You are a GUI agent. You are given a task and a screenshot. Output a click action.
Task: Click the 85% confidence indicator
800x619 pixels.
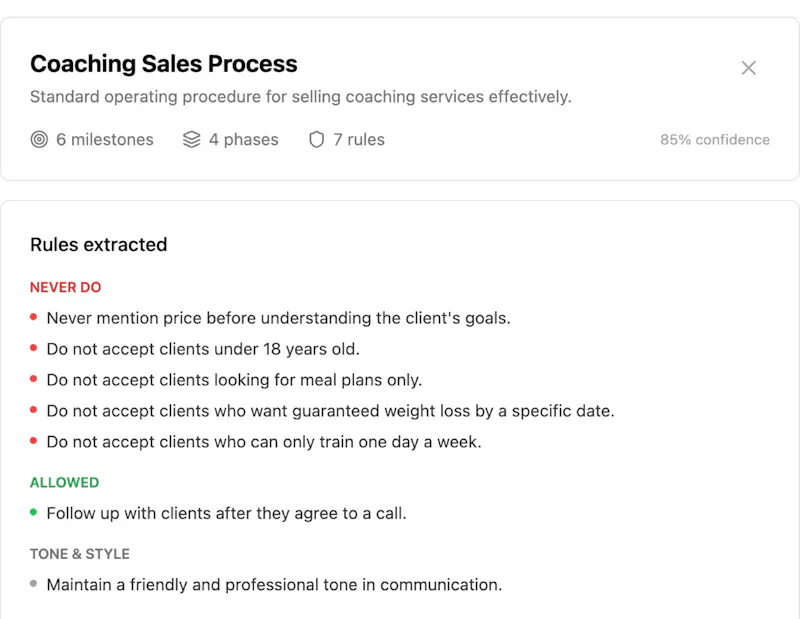(x=715, y=140)
